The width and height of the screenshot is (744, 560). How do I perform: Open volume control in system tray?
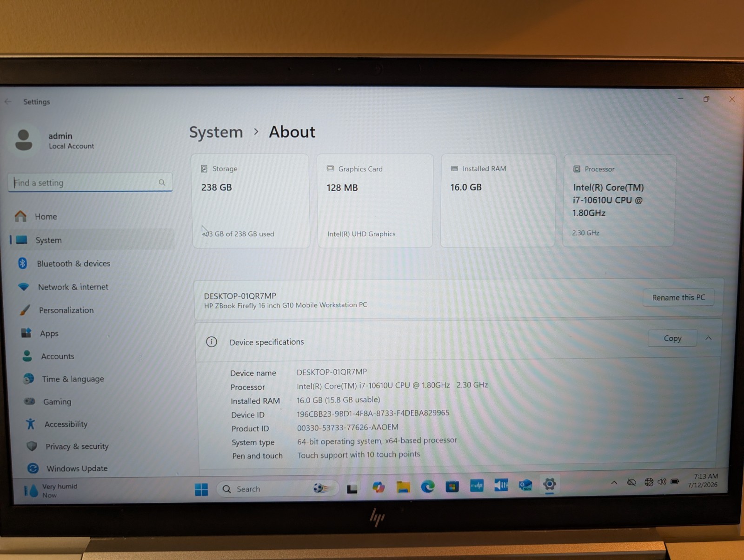click(x=662, y=481)
